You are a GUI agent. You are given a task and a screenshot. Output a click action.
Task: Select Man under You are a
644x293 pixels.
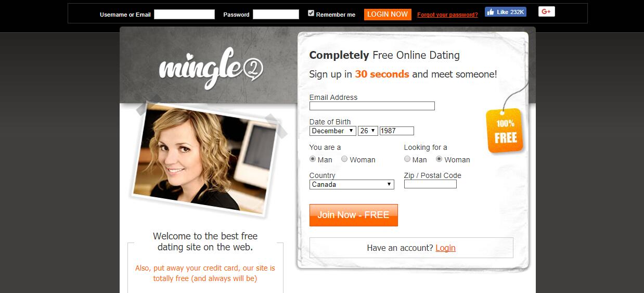(313, 159)
